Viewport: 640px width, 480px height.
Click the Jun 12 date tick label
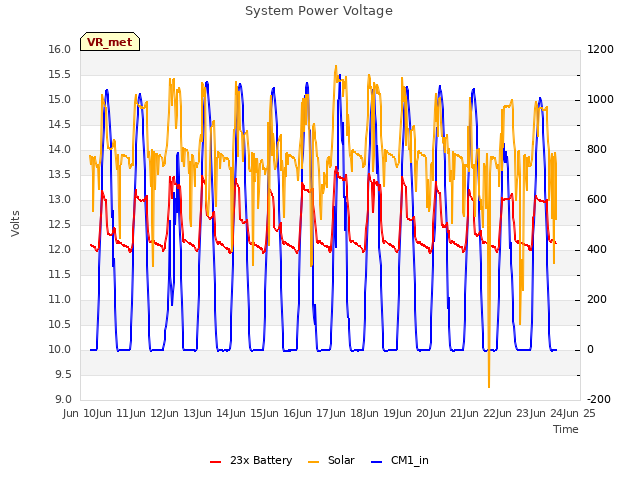147,413
